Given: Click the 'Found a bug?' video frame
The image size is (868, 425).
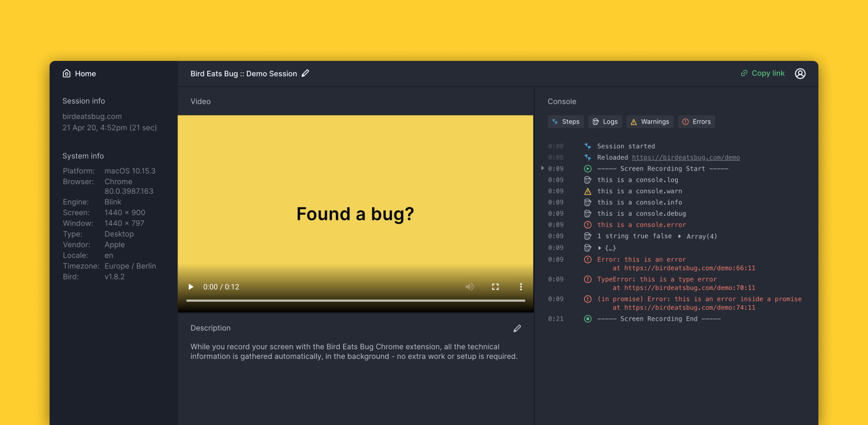Looking at the screenshot, I should pos(355,214).
